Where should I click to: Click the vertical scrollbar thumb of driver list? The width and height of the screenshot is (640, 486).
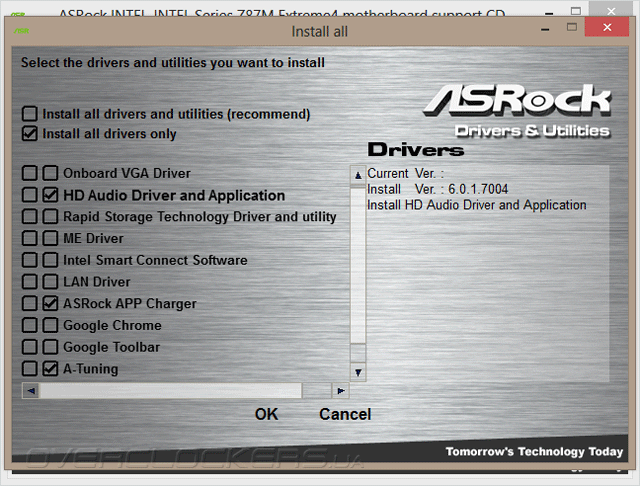(x=358, y=266)
